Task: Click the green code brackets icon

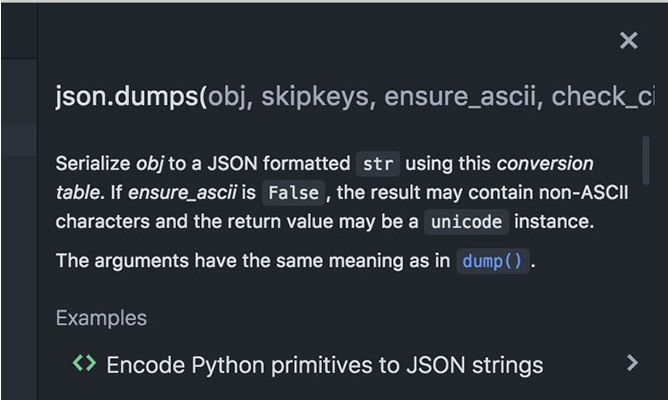Action: pos(84,363)
